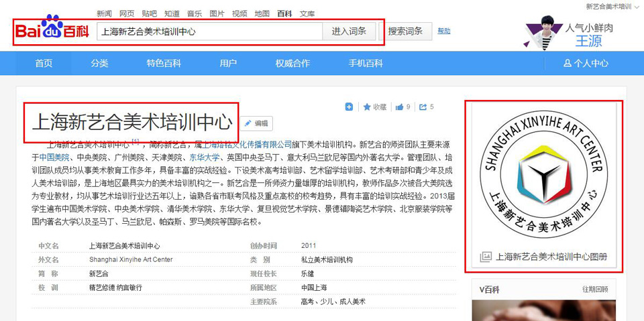Click the 搜索词条 button

click(x=405, y=31)
